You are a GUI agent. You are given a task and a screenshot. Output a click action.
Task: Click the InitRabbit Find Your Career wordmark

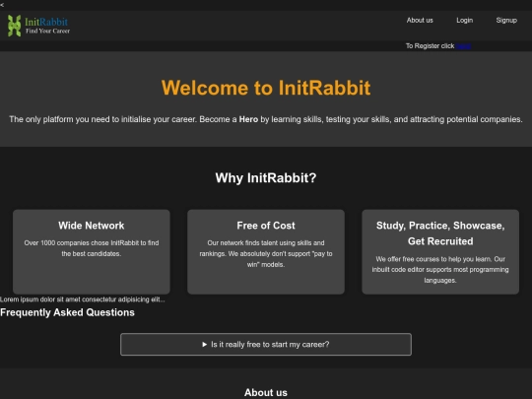(47, 26)
